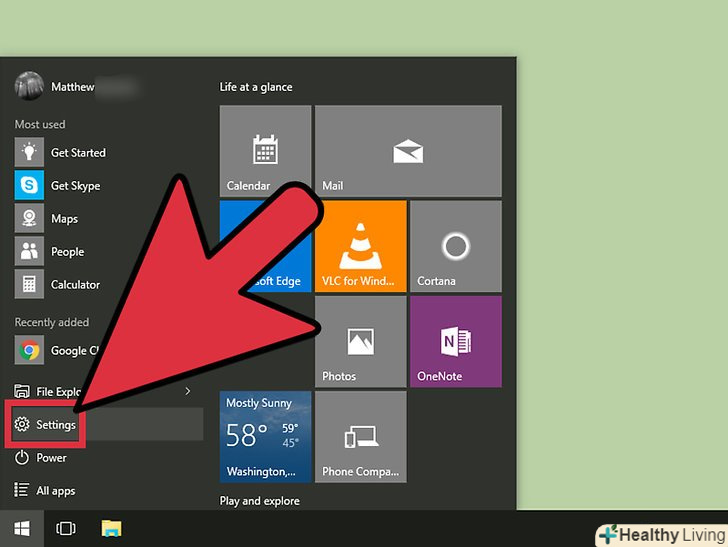Click the Power icon
This screenshot has height=547, width=728.
pos(22,457)
